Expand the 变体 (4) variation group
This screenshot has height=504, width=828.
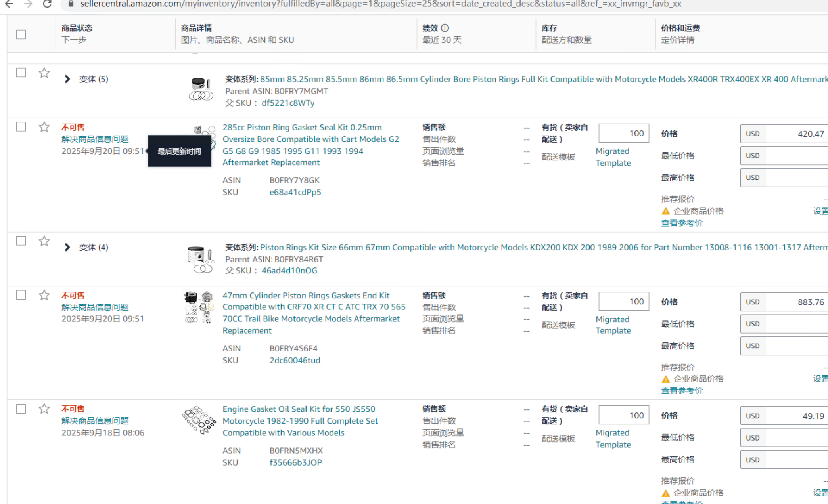tap(67, 247)
